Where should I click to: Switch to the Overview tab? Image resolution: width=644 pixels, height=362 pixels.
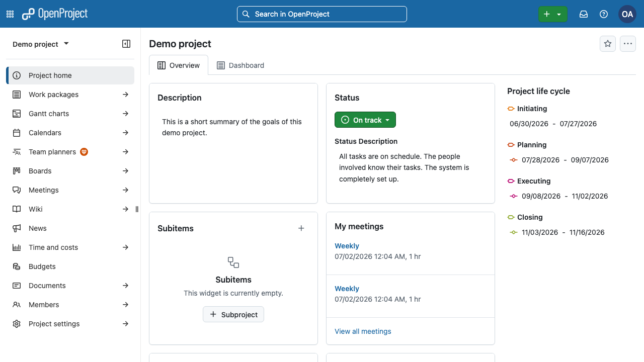click(x=179, y=65)
